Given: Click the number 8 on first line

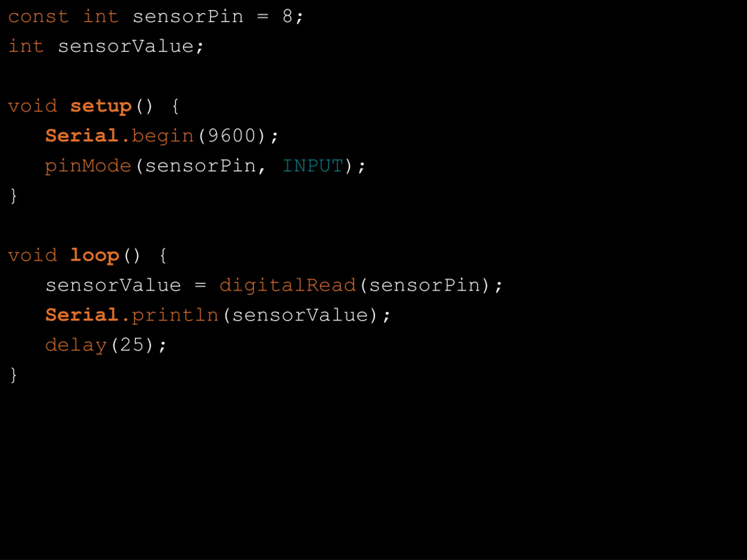Looking at the screenshot, I should (287, 16).
